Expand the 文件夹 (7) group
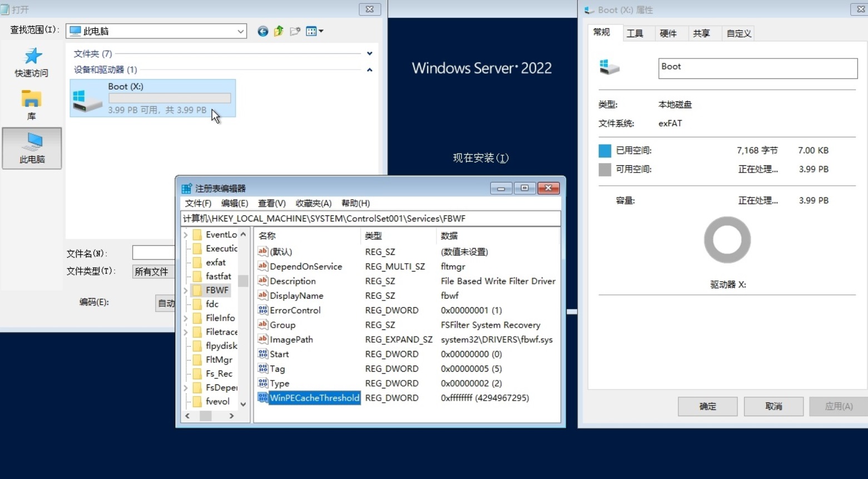This screenshot has width=868, height=479. pos(370,54)
